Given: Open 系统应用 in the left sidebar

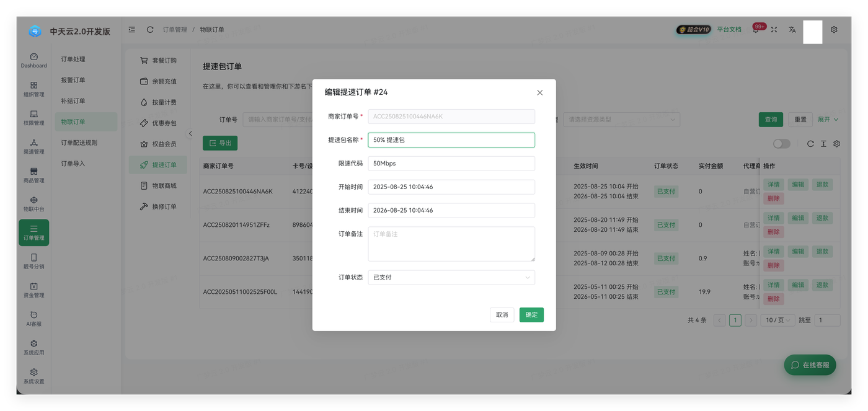Looking at the screenshot, I should [x=33, y=347].
